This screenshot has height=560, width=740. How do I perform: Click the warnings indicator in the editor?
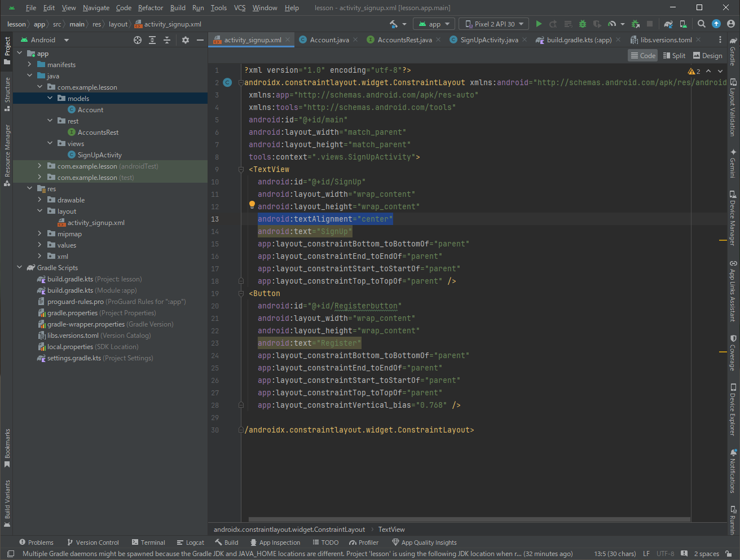[x=694, y=71]
